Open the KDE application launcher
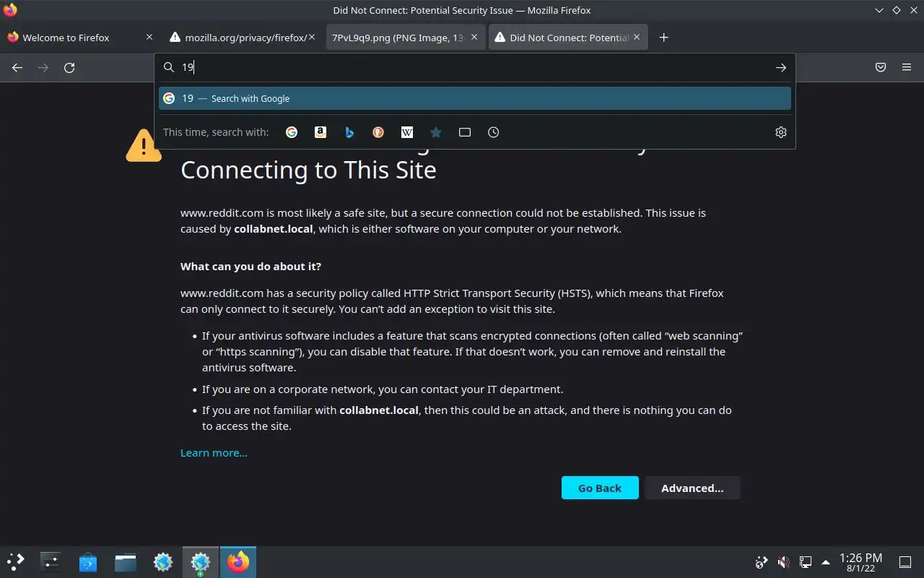 tap(16, 562)
